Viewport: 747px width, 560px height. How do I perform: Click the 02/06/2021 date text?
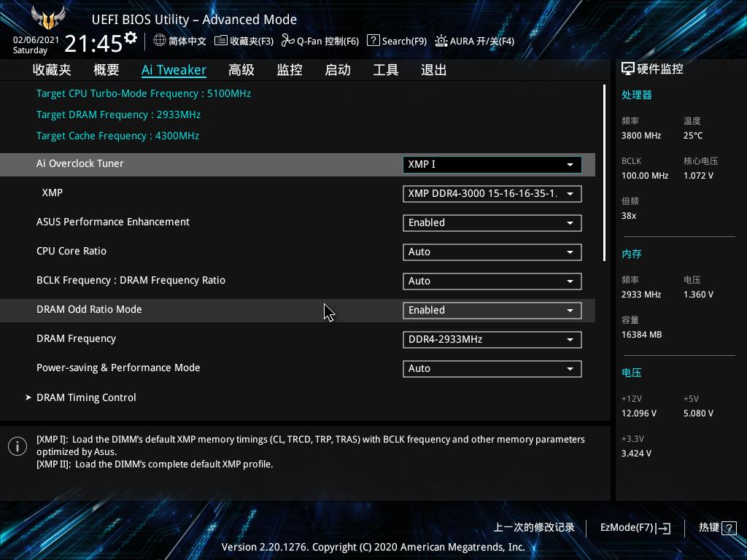coord(36,40)
